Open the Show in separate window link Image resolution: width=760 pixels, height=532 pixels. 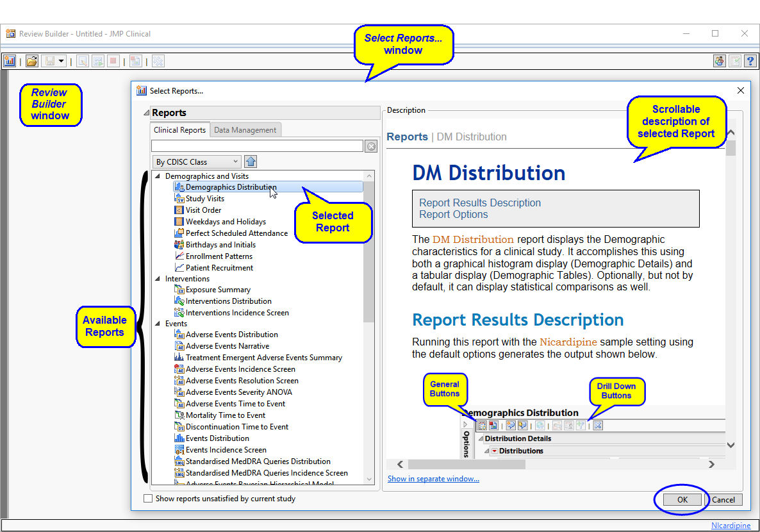pyautogui.click(x=433, y=479)
